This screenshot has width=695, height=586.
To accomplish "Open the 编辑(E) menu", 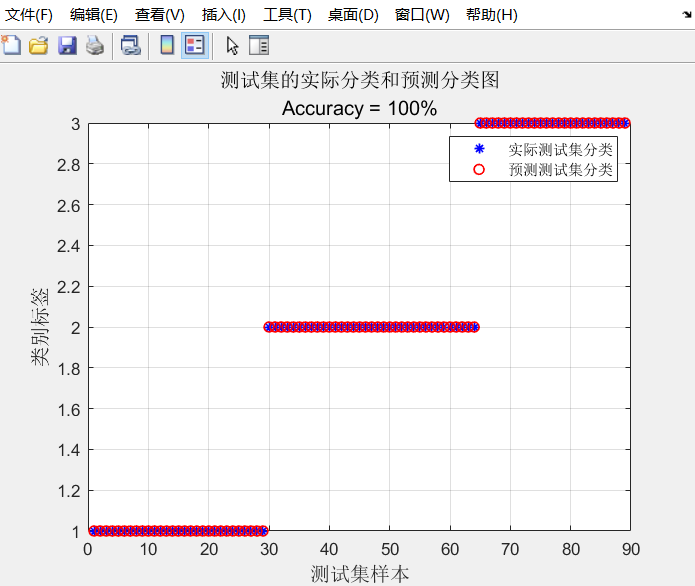I will pyautogui.click(x=94, y=15).
